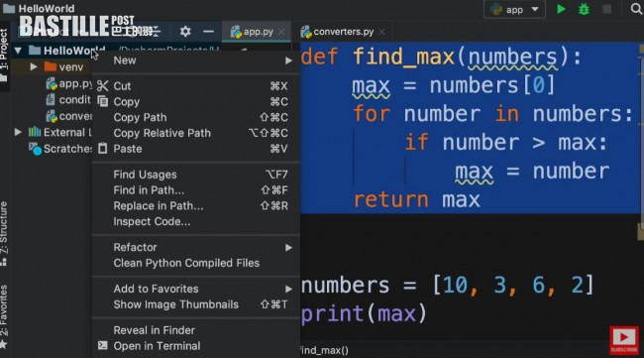Select Find in Path...

(196, 189)
